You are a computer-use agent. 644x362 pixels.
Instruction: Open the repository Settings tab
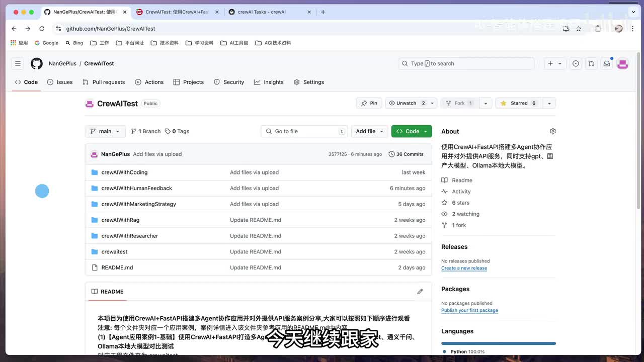coord(309,82)
